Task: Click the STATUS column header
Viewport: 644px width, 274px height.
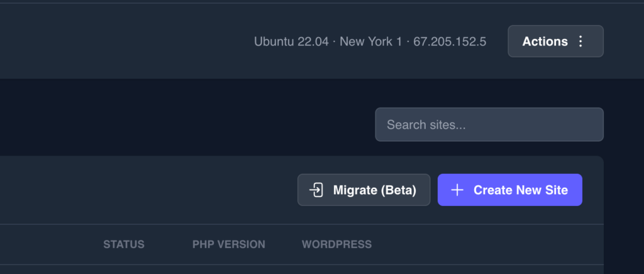Action: 124,244
